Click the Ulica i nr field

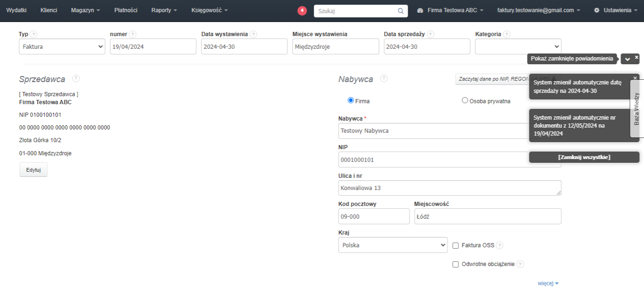(x=450, y=188)
